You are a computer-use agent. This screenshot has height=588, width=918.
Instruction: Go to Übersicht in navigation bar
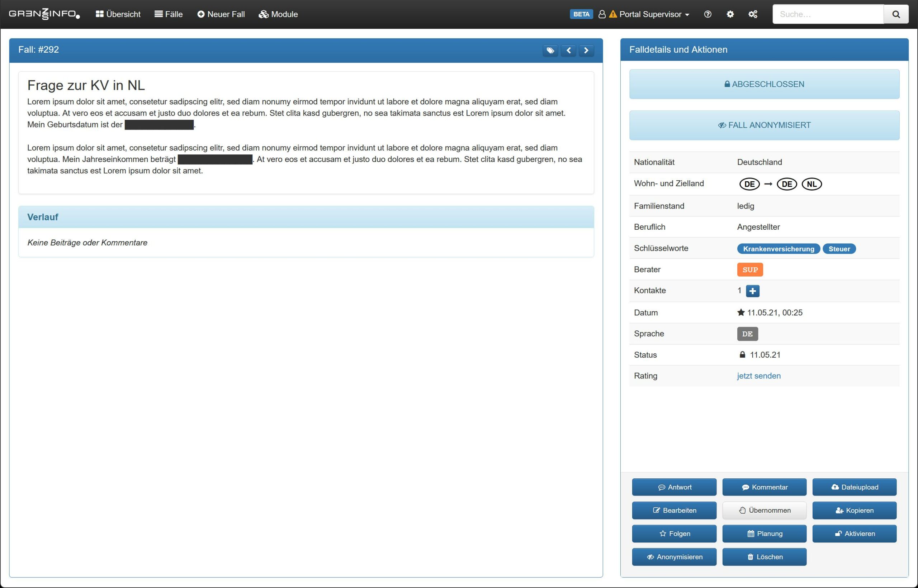[118, 14]
